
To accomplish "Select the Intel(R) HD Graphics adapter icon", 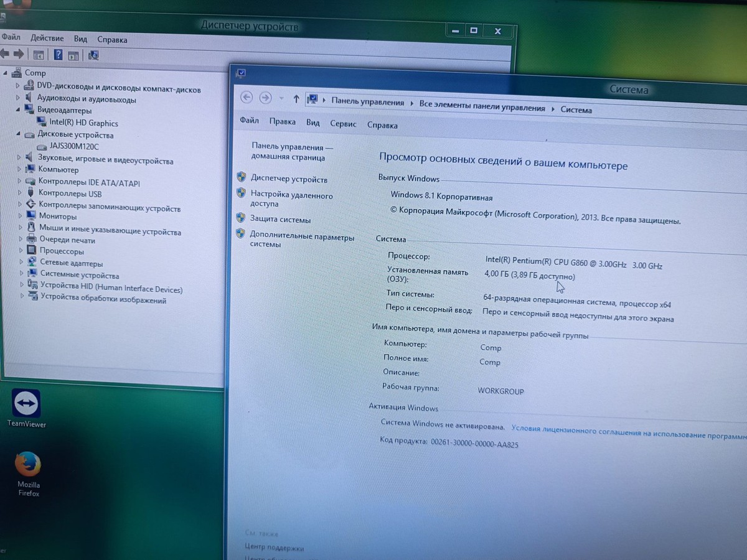I will (42, 122).
